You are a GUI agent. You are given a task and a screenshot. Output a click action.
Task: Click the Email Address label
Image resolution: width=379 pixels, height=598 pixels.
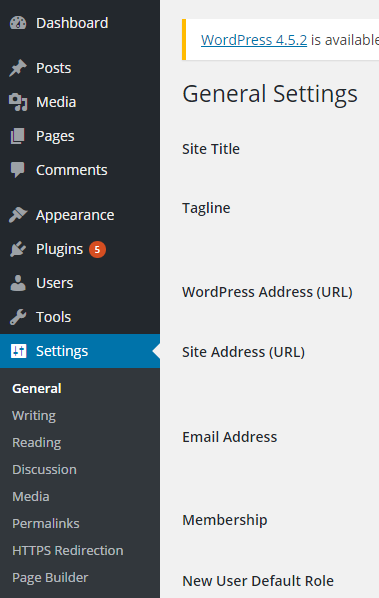point(230,437)
